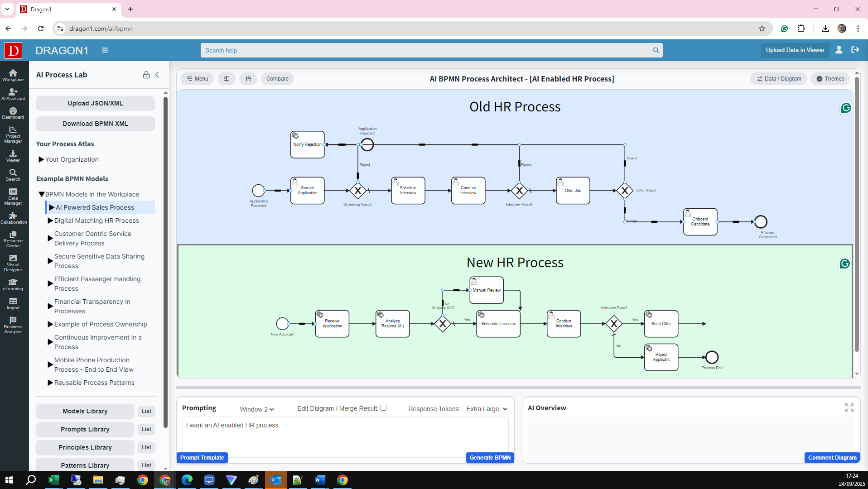
Task: Open the Business Analyzer sidebar icon
Action: click(x=13, y=325)
